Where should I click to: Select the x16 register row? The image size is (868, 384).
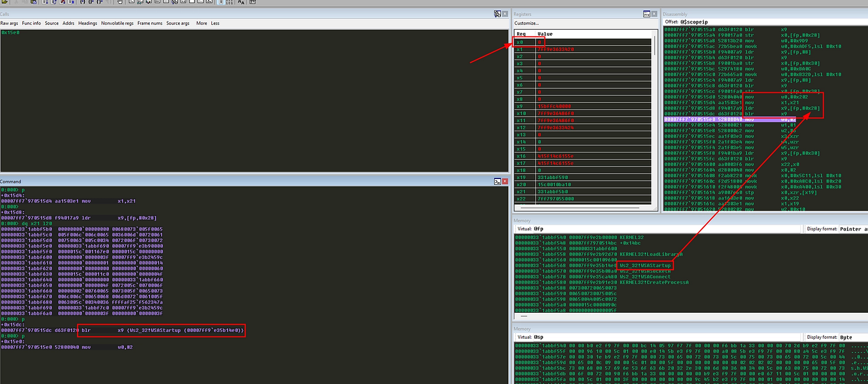(x=583, y=156)
